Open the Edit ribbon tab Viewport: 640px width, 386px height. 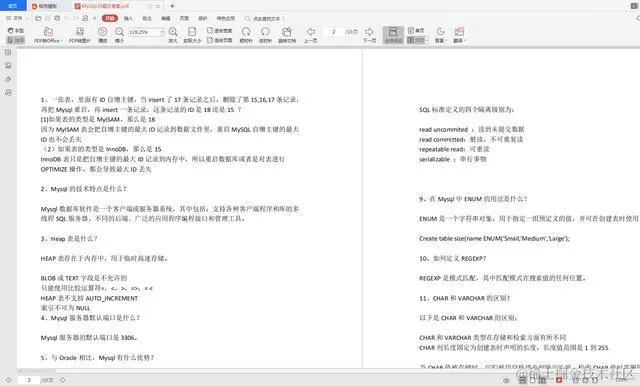(166, 18)
